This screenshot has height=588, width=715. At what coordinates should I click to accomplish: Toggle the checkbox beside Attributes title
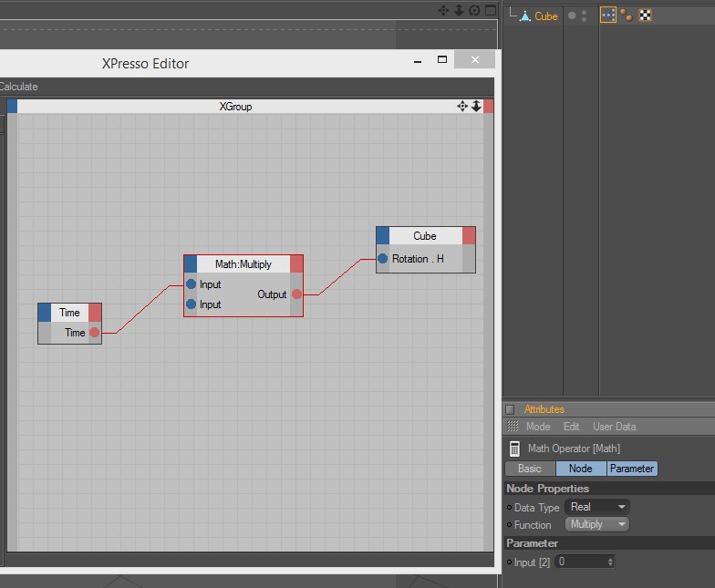(x=510, y=409)
